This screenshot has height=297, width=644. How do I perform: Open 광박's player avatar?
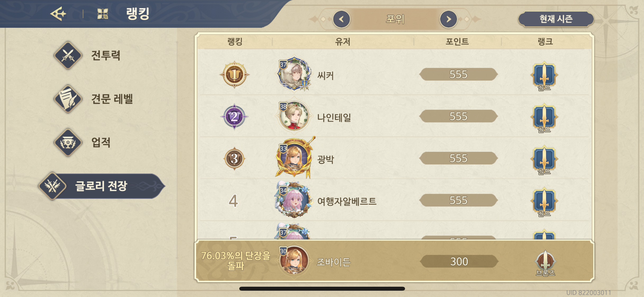click(294, 158)
